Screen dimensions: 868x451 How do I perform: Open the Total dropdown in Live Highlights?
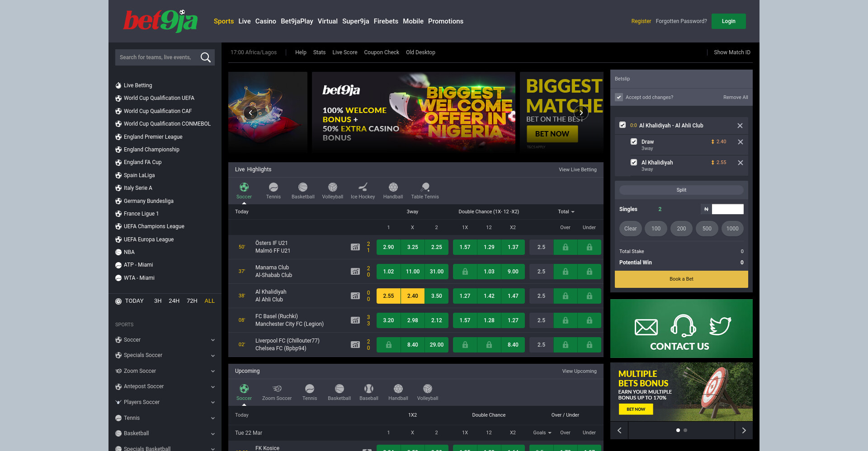[566, 211]
